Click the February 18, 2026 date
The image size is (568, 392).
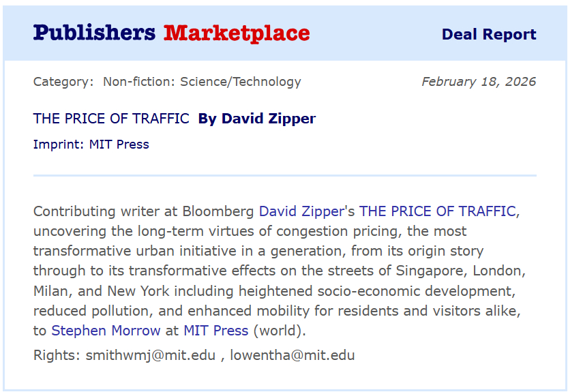[478, 82]
